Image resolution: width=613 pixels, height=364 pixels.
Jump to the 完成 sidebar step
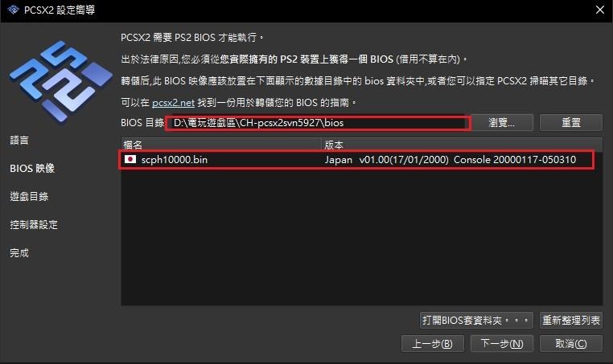19,252
